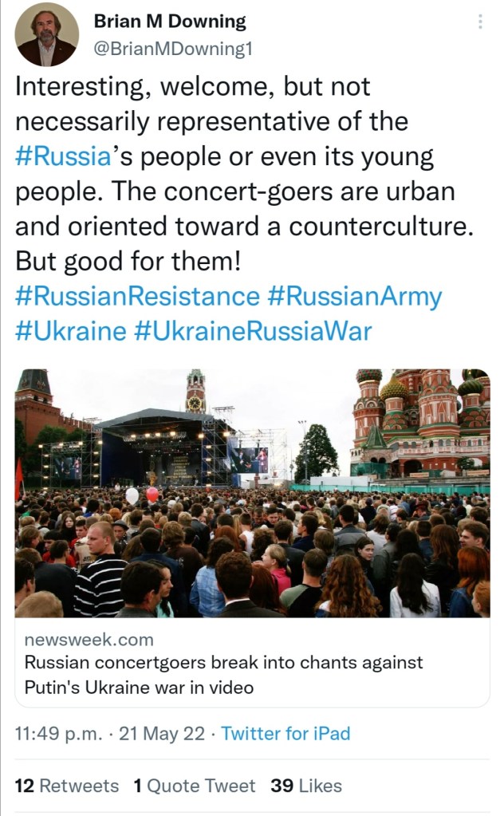Viewport: 504px width, 816px height.
Task: View the 12 Retweets list
Action: pos(67,786)
